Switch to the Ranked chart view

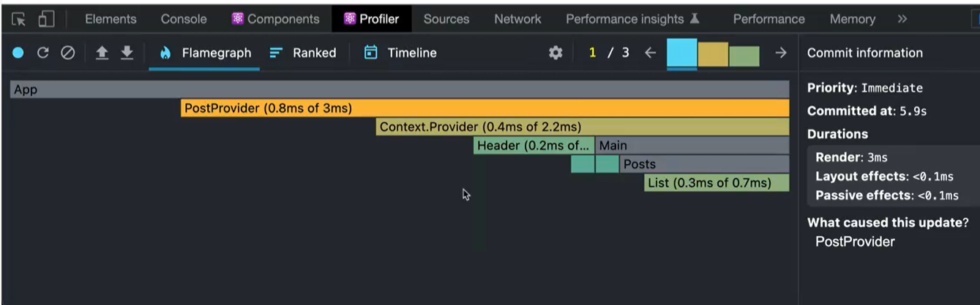pyautogui.click(x=303, y=53)
